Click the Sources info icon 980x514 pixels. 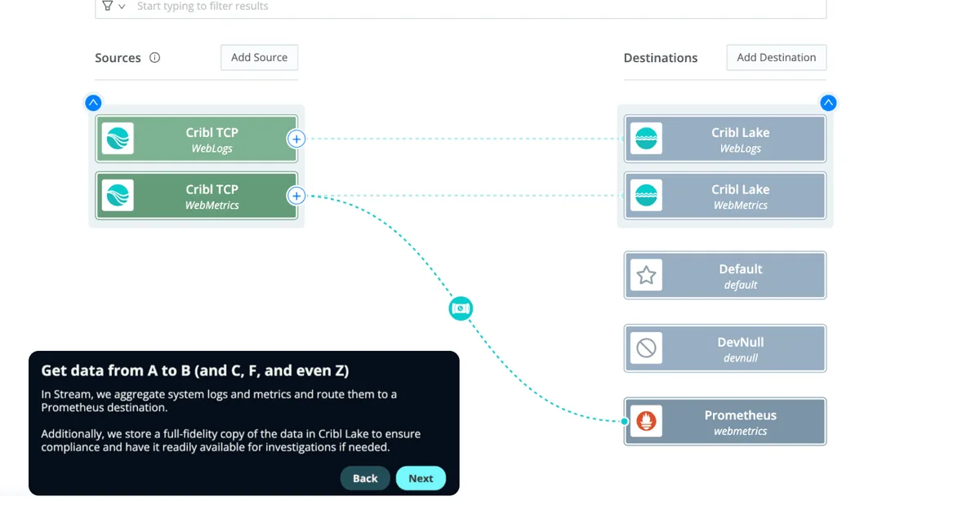(x=155, y=58)
